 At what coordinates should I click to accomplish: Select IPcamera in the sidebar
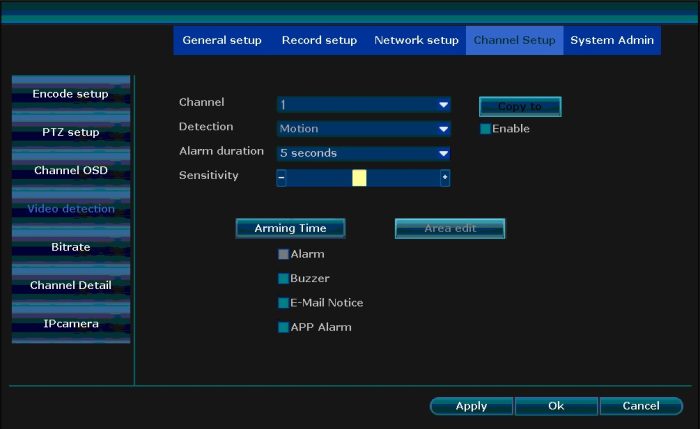(71, 324)
